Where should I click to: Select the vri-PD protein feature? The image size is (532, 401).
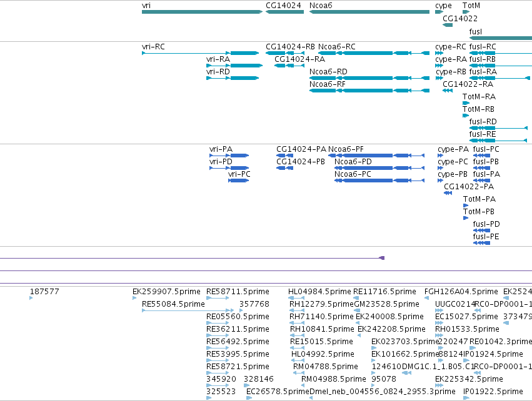click(229, 168)
